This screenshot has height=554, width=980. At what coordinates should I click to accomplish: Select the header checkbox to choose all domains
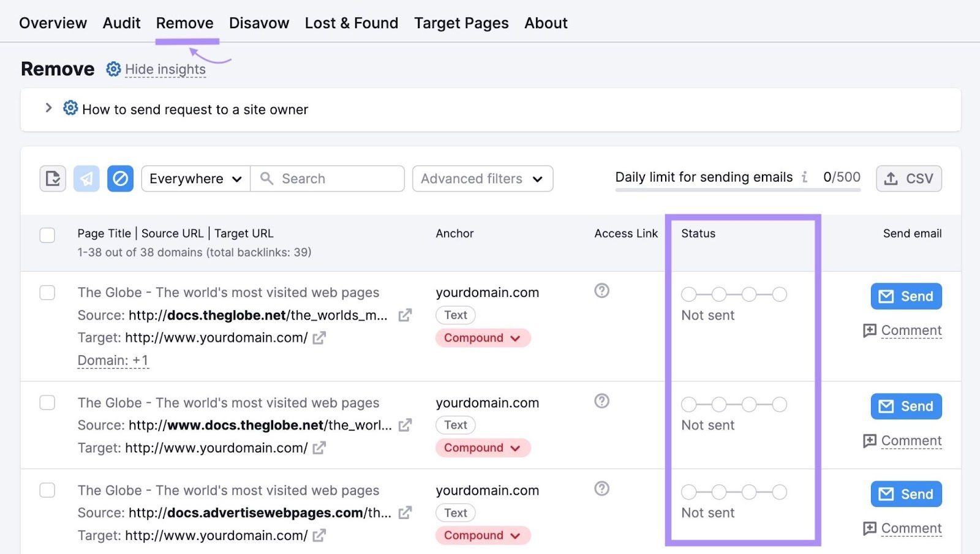pyautogui.click(x=47, y=234)
